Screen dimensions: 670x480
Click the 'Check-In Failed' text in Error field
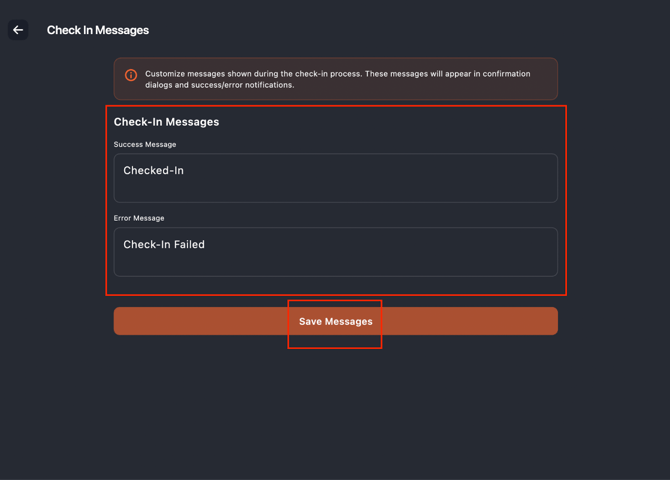(164, 244)
